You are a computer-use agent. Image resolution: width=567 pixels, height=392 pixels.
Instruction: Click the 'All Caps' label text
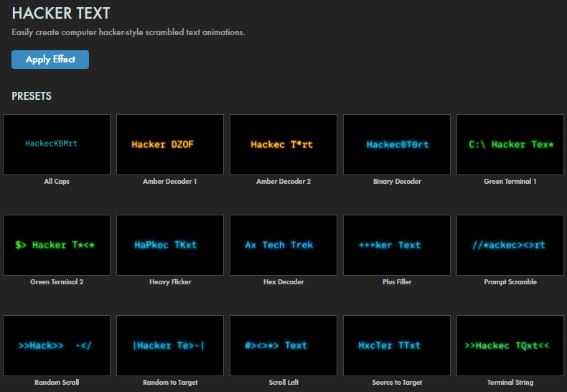57,182
